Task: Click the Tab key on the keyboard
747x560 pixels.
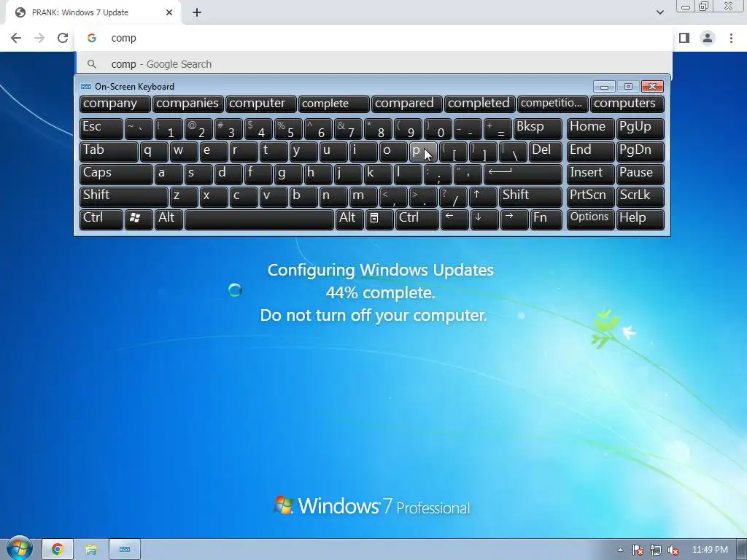Action: tap(109, 152)
